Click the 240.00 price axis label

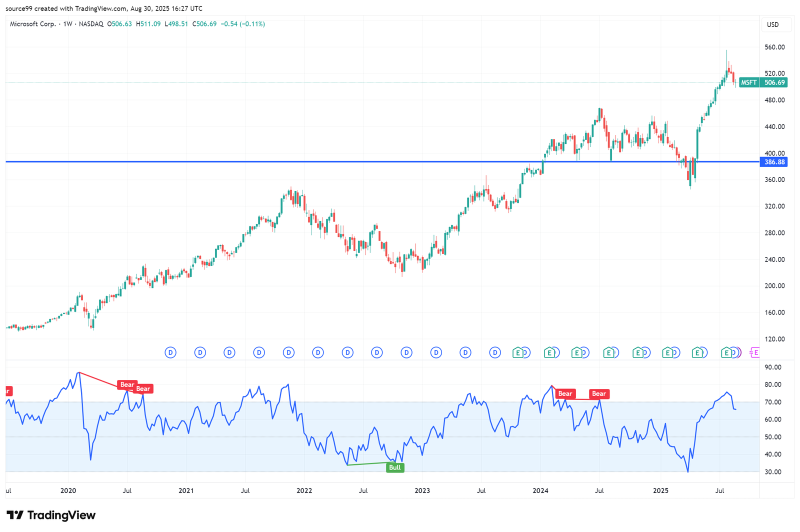tap(774, 259)
